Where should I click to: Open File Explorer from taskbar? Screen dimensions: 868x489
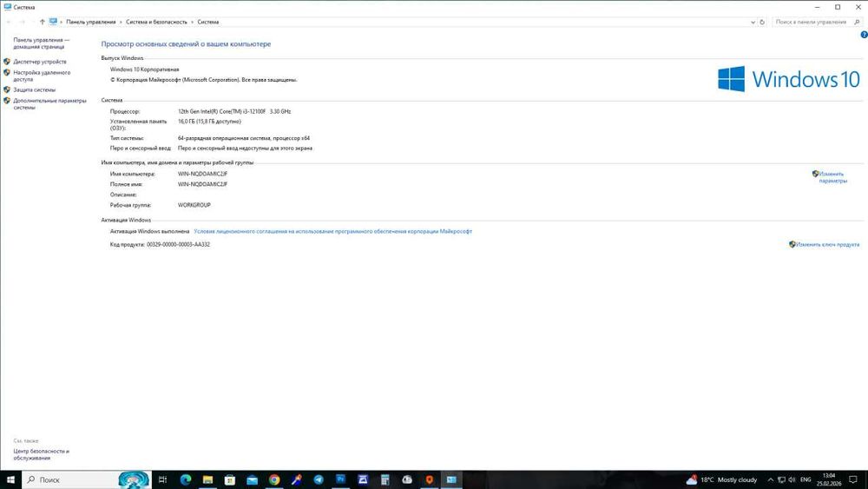[x=207, y=479]
